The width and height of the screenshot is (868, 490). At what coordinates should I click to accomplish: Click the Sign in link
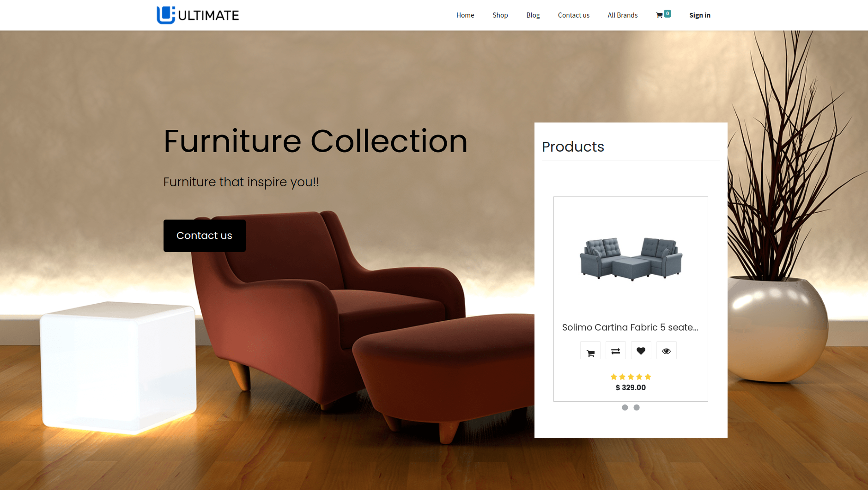[700, 15]
